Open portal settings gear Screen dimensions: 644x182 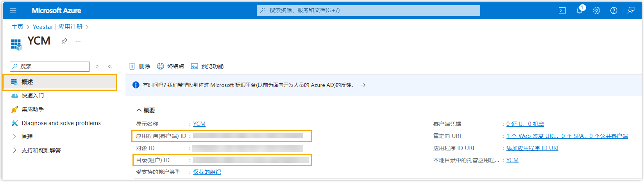(x=596, y=11)
